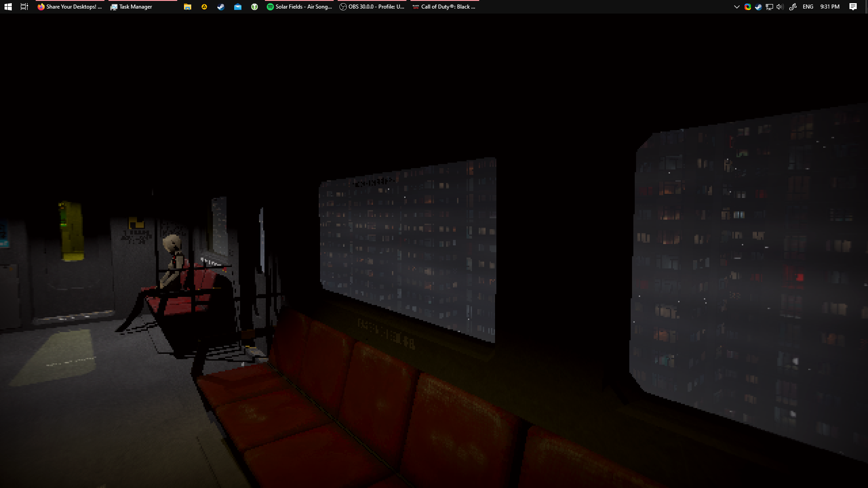868x488 pixels.
Task: Open network status tray icon
Action: coord(769,7)
